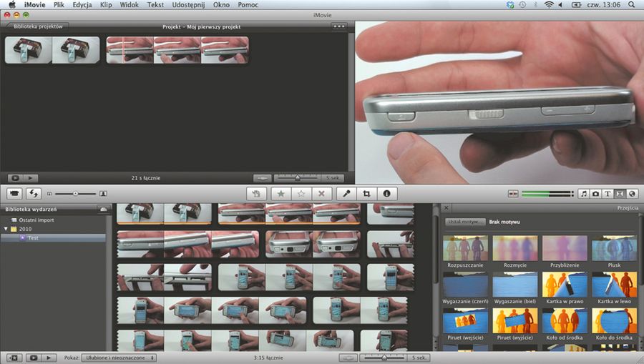Select Ostatni import in event library
Screen dimensions: 644x364
pos(36,220)
